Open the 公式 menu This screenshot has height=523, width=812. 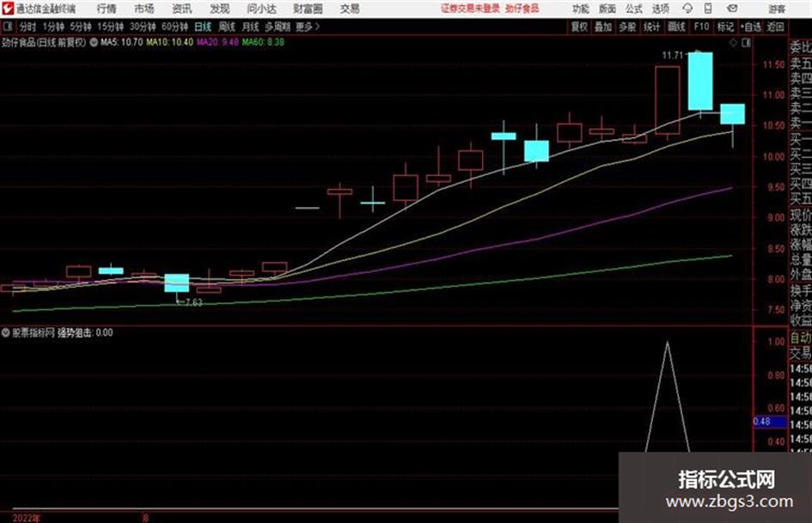click(633, 9)
